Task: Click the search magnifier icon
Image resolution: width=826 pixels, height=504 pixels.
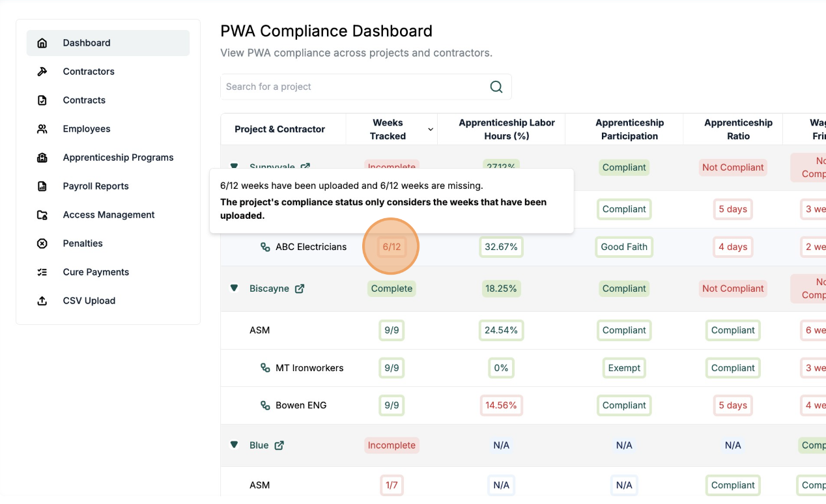Action: point(496,87)
